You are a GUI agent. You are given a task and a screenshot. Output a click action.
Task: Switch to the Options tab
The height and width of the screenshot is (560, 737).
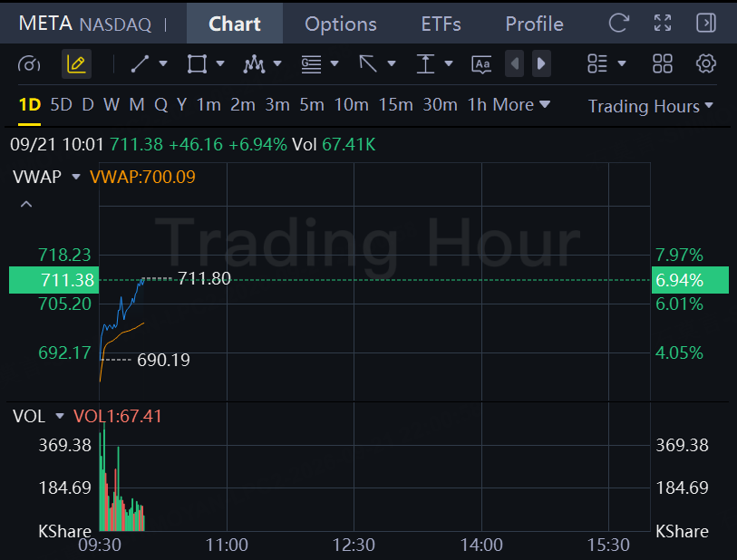340,24
